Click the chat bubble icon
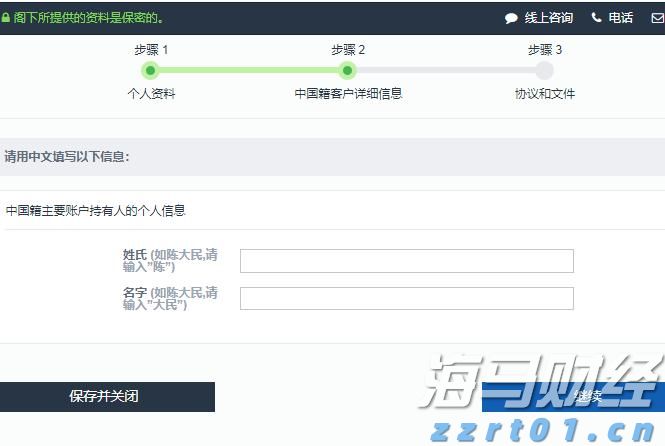665x446 pixels. pos(511,18)
